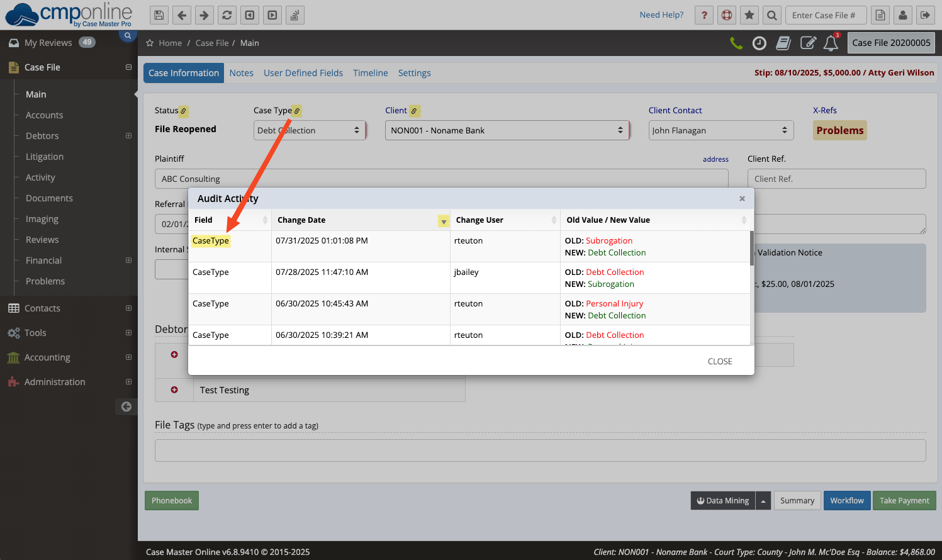Open help via the question mark icon

[704, 14]
